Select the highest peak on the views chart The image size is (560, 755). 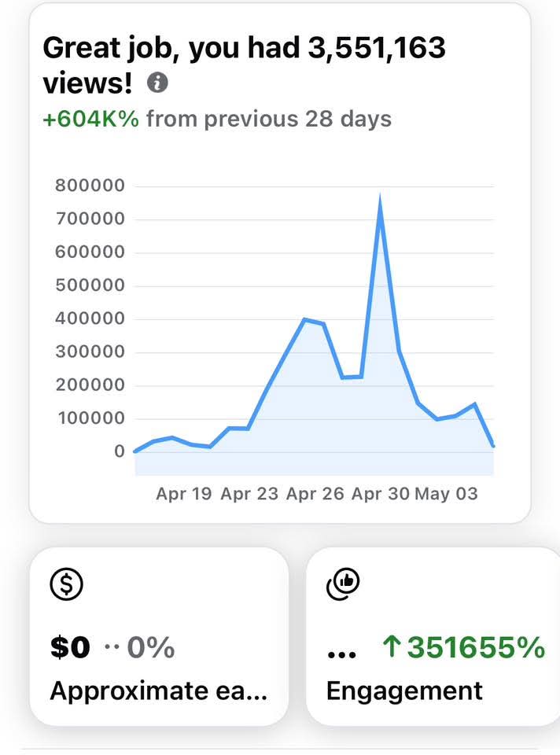pyautogui.click(x=380, y=201)
